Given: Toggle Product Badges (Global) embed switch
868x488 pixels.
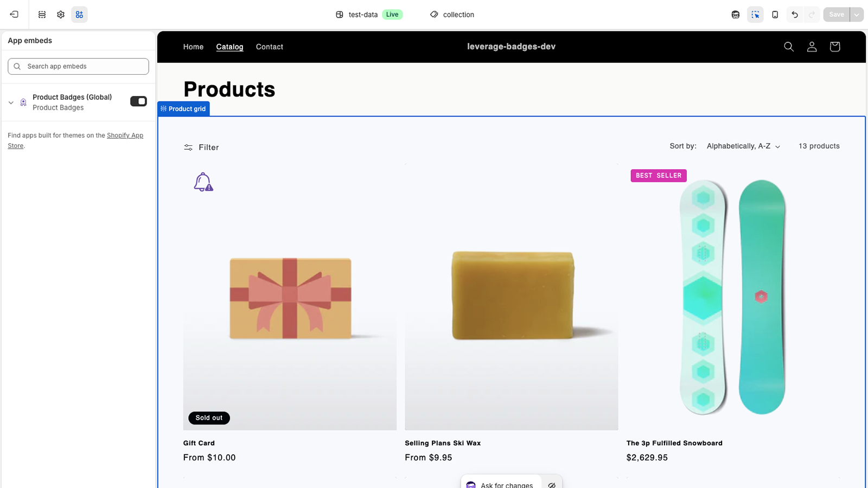Looking at the screenshot, I should pos(138,101).
